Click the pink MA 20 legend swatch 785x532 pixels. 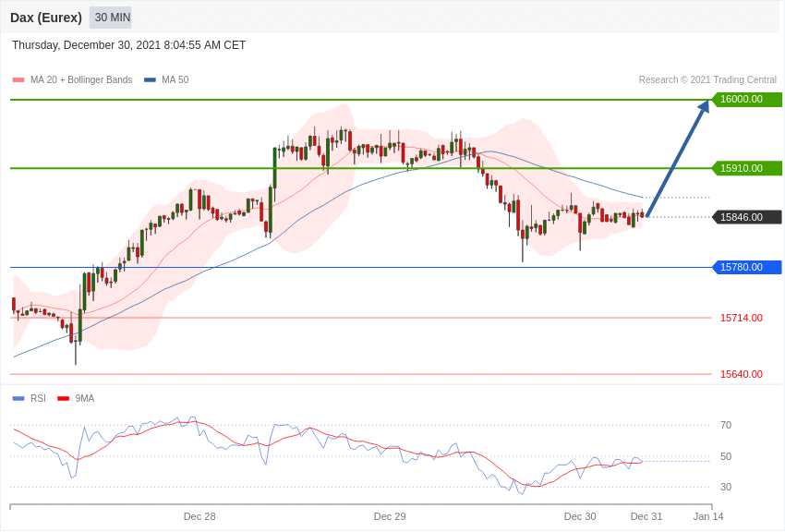[18, 80]
